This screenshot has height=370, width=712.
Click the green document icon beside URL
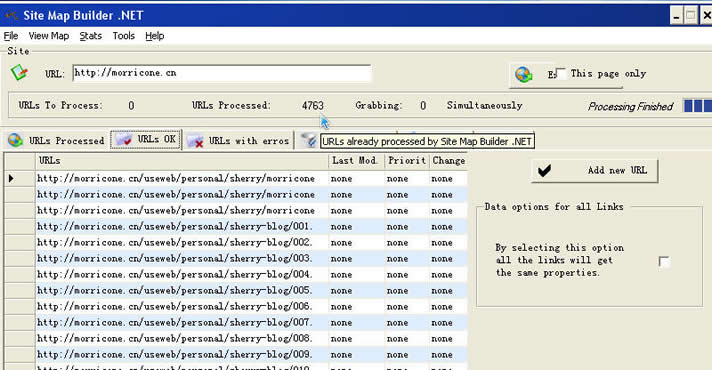[19, 72]
